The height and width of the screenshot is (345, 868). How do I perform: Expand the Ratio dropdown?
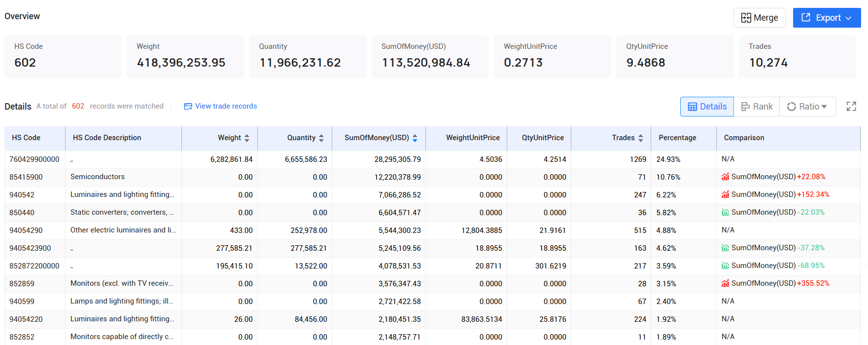coord(807,107)
